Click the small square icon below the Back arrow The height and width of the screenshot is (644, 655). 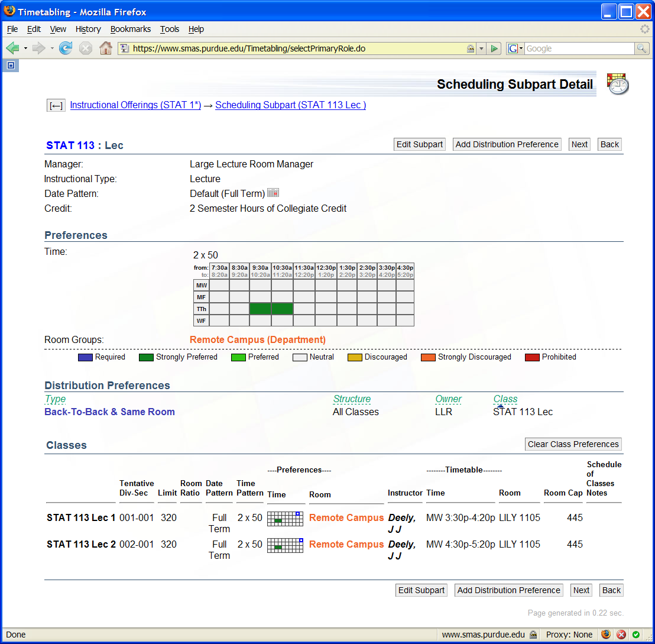(x=11, y=65)
